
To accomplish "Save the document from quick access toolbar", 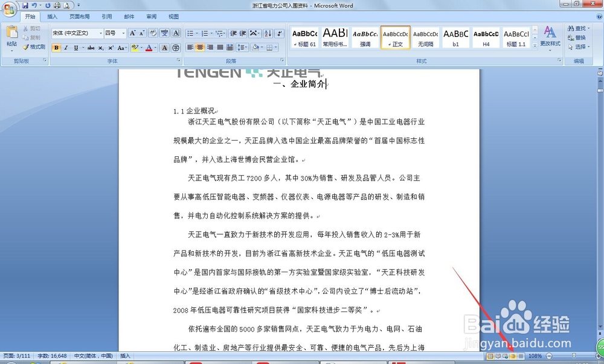I will [25, 5].
